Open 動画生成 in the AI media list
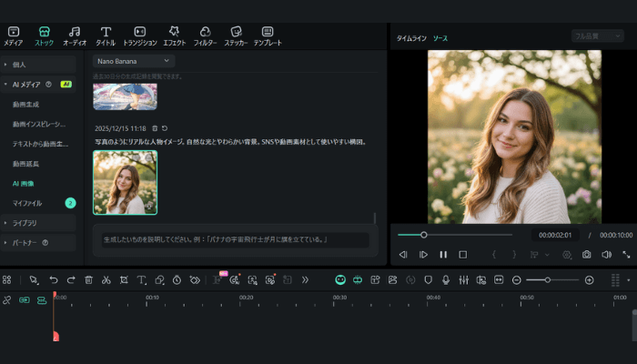 click(x=26, y=104)
